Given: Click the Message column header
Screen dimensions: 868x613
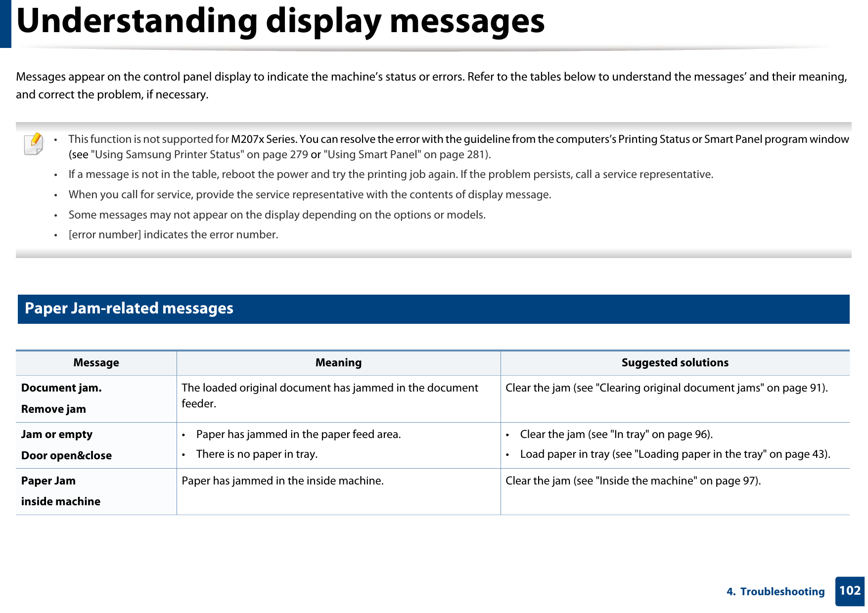Looking at the screenshot, I should pyautogui.click(x=96, y=362).
